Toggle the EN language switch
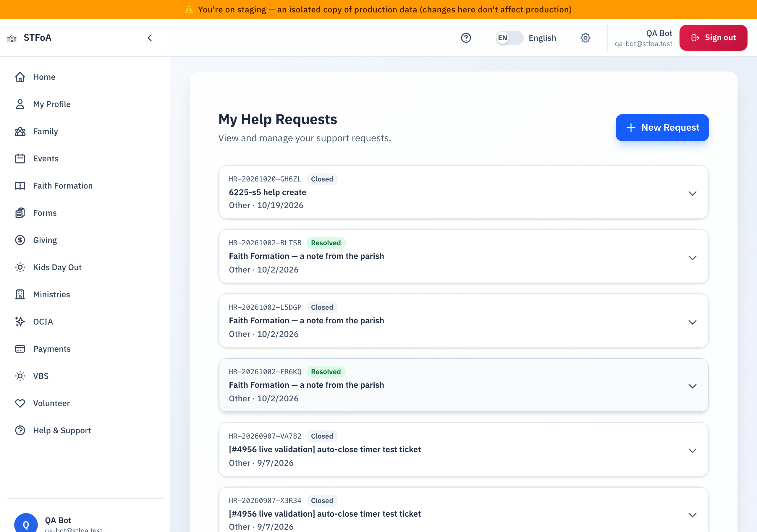This screenshot has width=757, height=532. point(509,38)
